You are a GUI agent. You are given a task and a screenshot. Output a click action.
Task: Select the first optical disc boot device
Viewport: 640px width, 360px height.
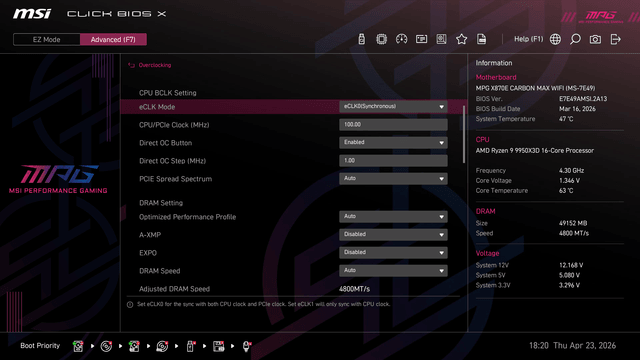coord(106,346)
